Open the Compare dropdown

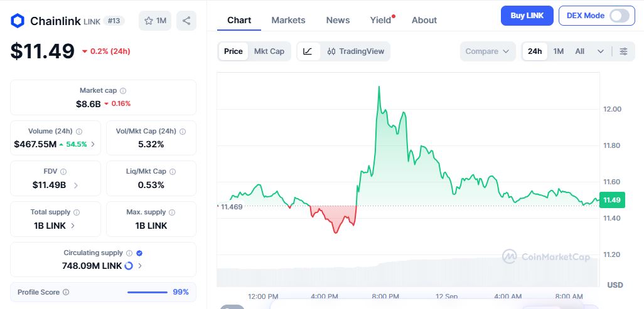tap(488, 51)
